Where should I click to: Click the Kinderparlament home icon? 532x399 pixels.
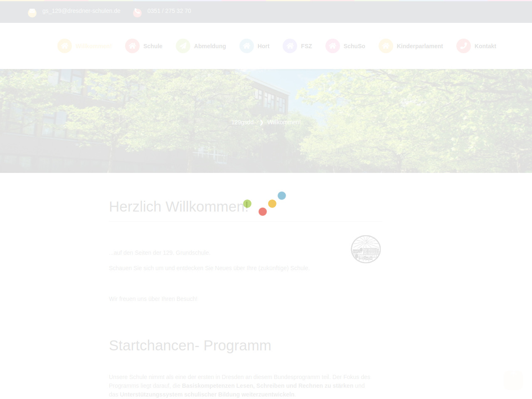386,46
